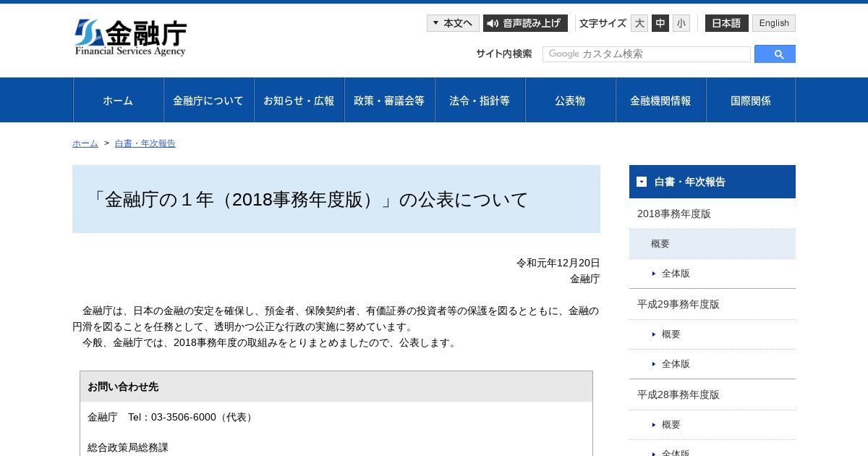Image resolution: width=868 pixels, height=456 pixels.
Task: Switch language to 日本語
Action: point(727,23)
